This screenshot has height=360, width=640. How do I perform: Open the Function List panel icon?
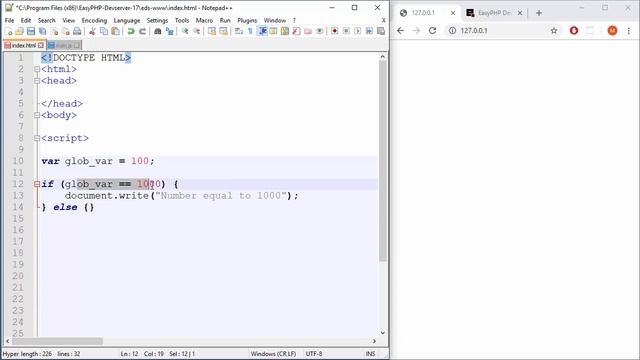point(296,31)
